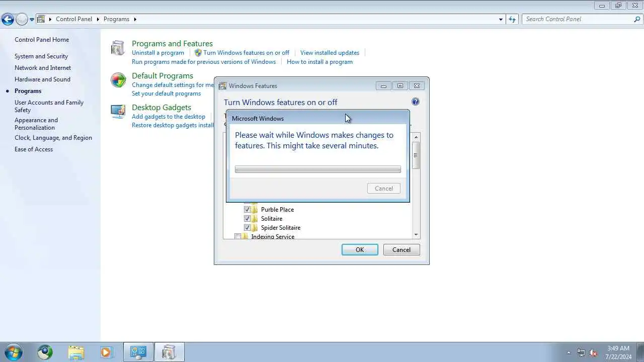Click Uninstall a program link
This screenshot has width=644, height=362.
(158, 53)
